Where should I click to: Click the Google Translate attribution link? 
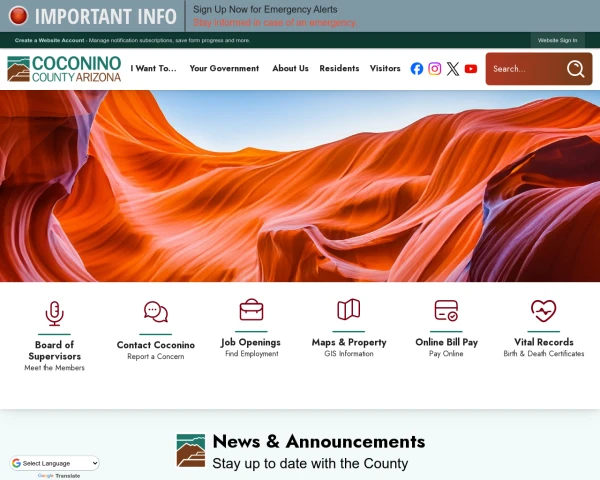(x=59, y=476)
